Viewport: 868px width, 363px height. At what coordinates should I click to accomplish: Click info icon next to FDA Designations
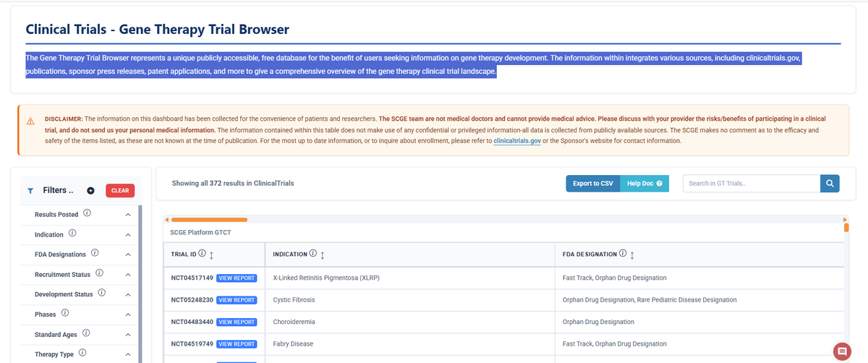pos(95,254)
